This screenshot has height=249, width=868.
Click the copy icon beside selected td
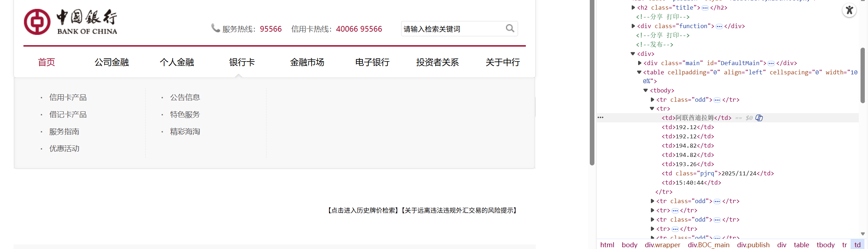pos(759,118)
